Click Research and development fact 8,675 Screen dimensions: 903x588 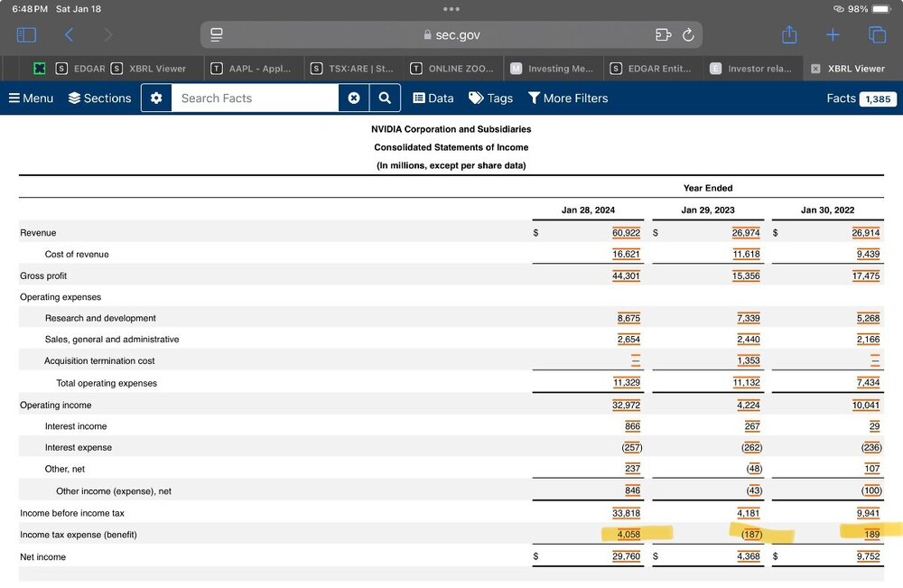(628, 318)
